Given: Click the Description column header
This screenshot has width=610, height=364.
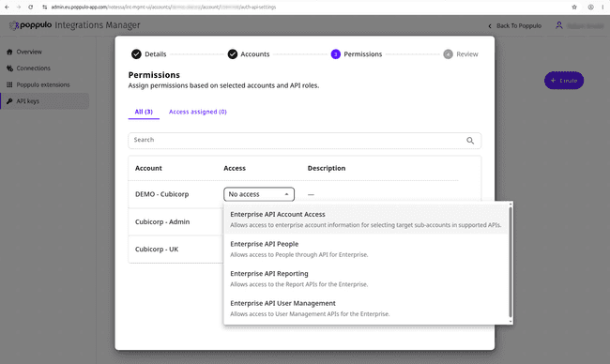Looking at the screenshot, I should [x=327, y=168].
